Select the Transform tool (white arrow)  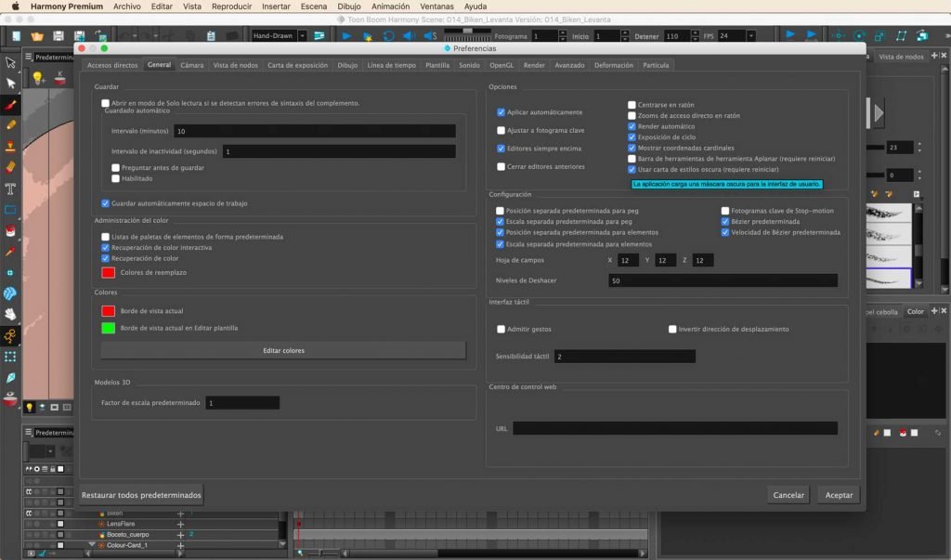pyautogui.click(x=10, y=62)
